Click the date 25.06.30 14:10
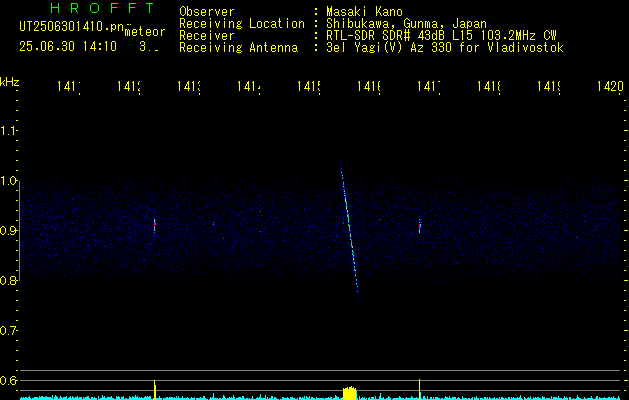629x400 pixels. [68, 47]
